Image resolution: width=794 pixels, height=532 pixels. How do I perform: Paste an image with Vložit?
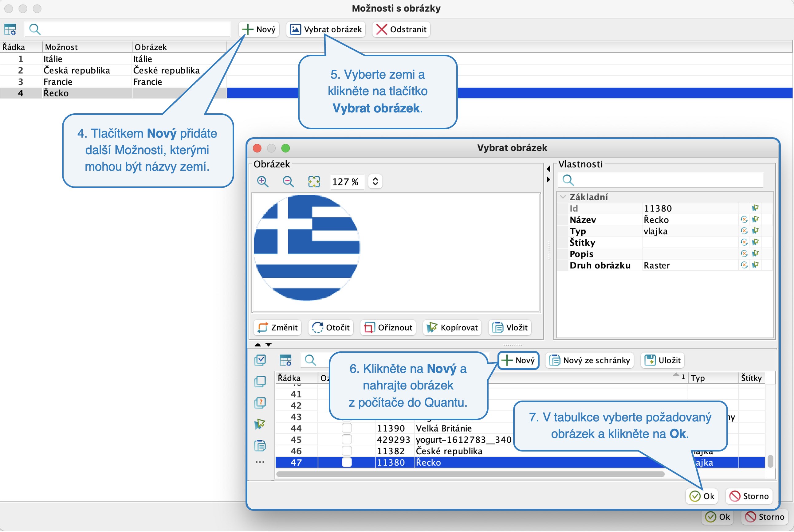510,327
